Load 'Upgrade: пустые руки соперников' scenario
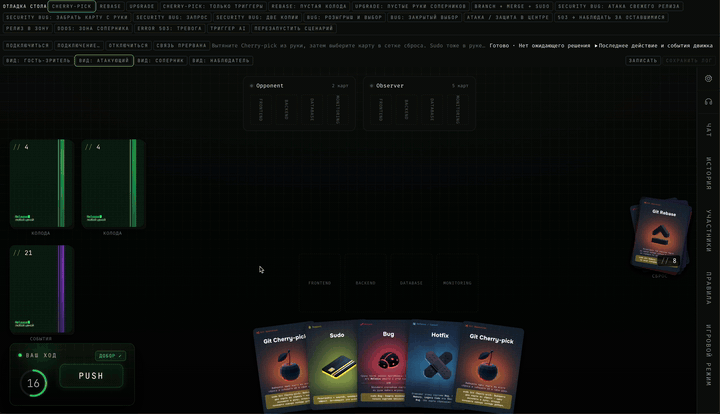The width and height of the screenshot is (720, 414). click(411, 6)
